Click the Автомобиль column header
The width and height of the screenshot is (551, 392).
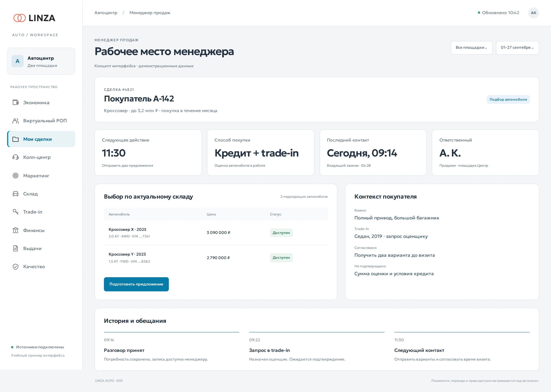(x=119, y=214)
